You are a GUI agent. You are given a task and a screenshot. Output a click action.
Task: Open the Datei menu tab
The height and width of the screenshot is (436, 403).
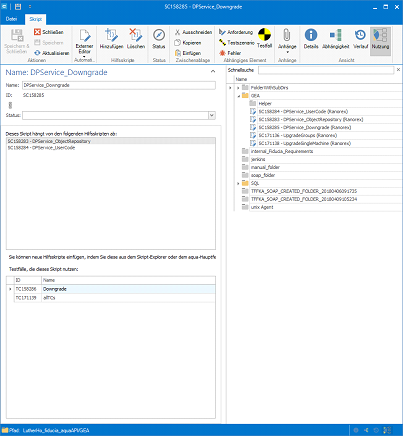[12, 19]
